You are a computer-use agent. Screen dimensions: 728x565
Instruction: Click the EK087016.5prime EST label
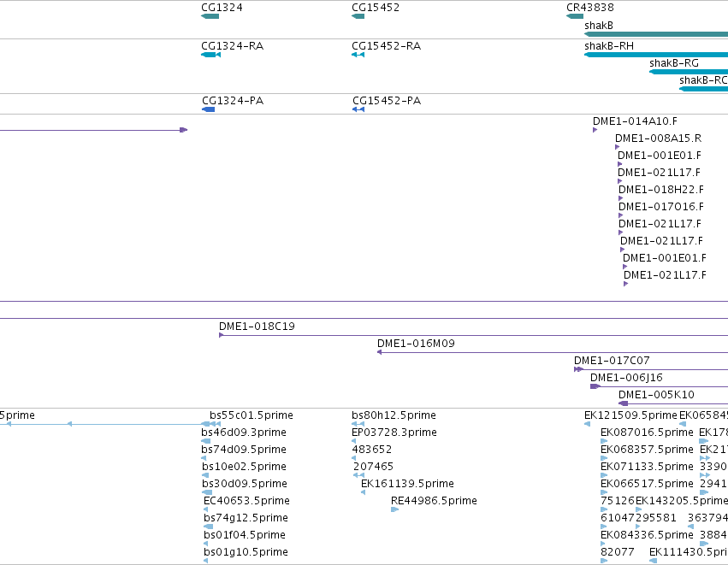tap(647, 433)
